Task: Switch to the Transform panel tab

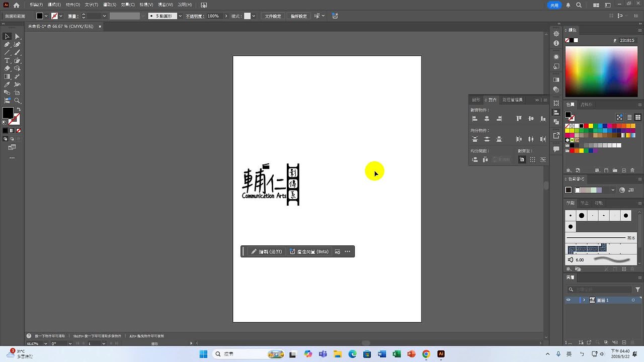Action: tap(476, 100)
